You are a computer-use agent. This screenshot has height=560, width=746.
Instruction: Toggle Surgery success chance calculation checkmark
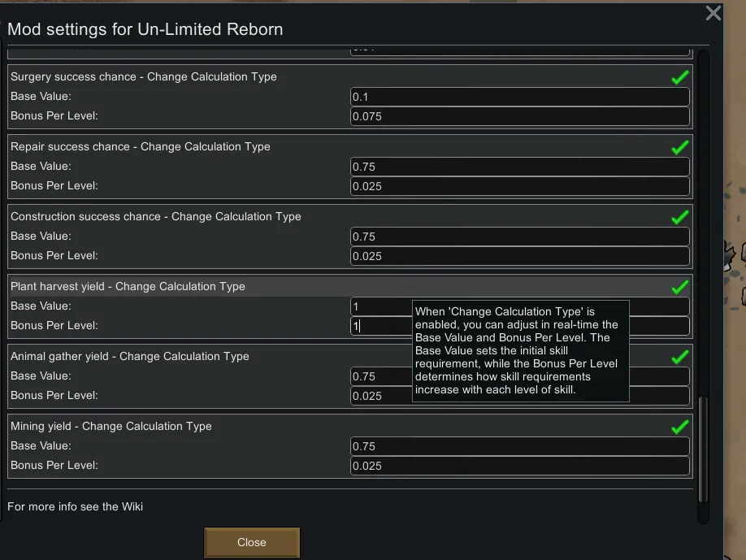coord(680,77)
